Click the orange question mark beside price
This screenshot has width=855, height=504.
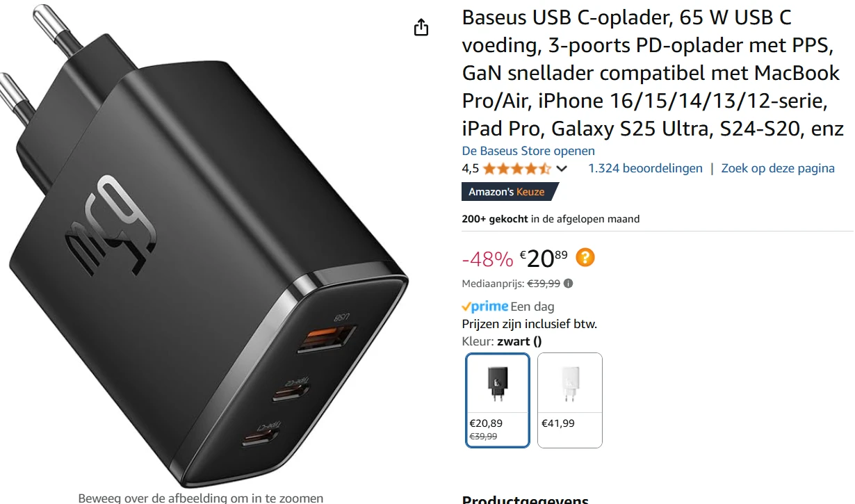click(585, 258)
